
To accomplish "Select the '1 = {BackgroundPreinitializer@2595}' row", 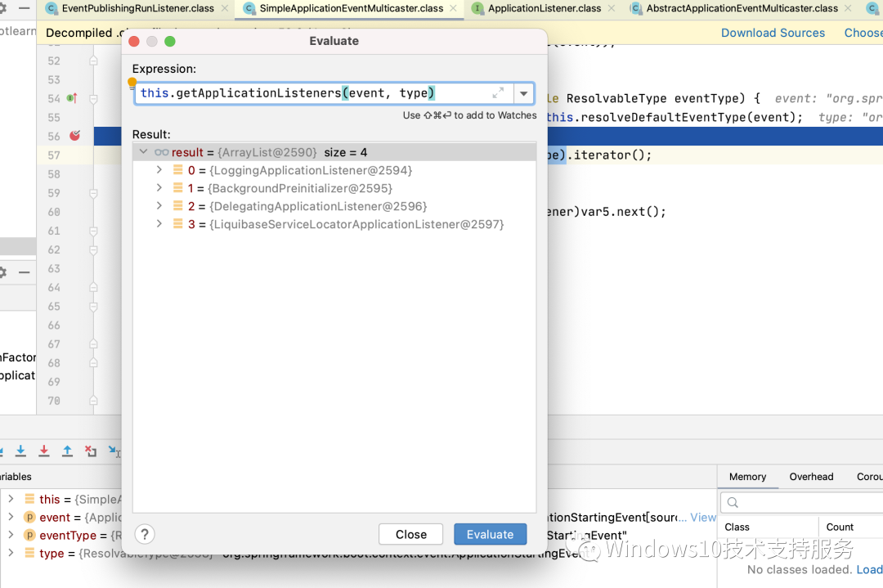I will pos(334,188).
